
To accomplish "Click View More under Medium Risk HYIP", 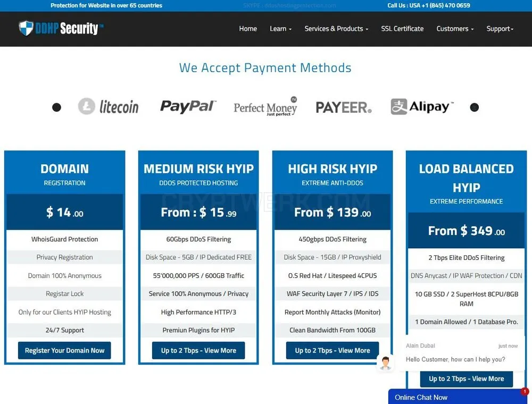I will (x=198, y=350).
